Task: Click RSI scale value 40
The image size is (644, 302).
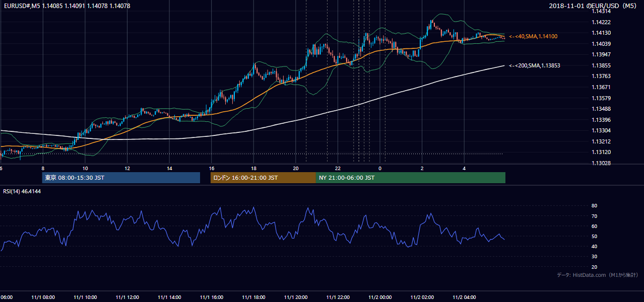Action: pos(595,246)
